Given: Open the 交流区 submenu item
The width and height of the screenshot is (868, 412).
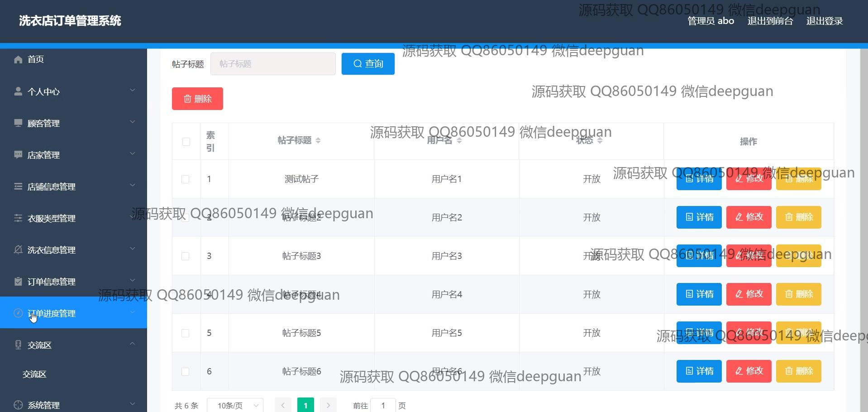Looking at the screenshot, I should pyautogui.click(x=73, y=374).
